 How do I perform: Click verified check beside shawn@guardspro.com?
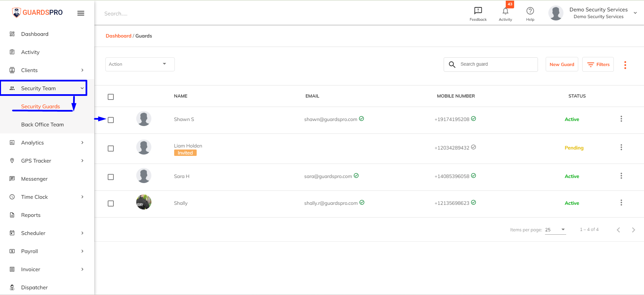361,119
